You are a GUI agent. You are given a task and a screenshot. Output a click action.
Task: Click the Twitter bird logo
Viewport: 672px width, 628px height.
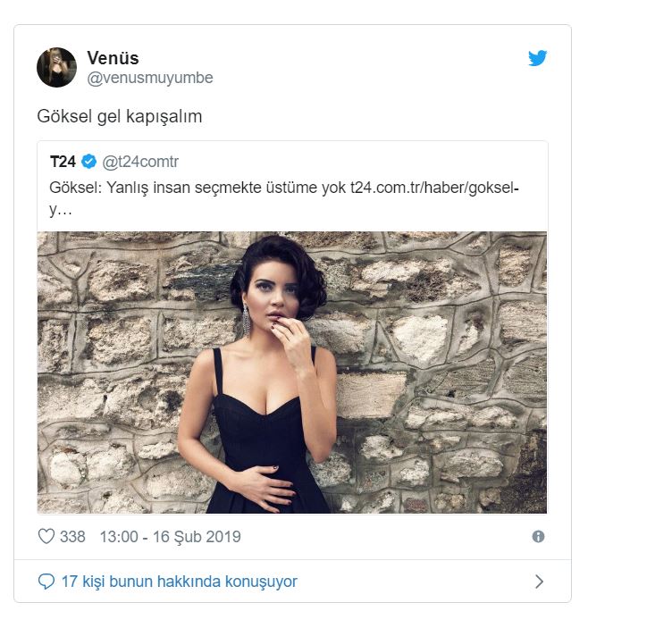(537, 59)
